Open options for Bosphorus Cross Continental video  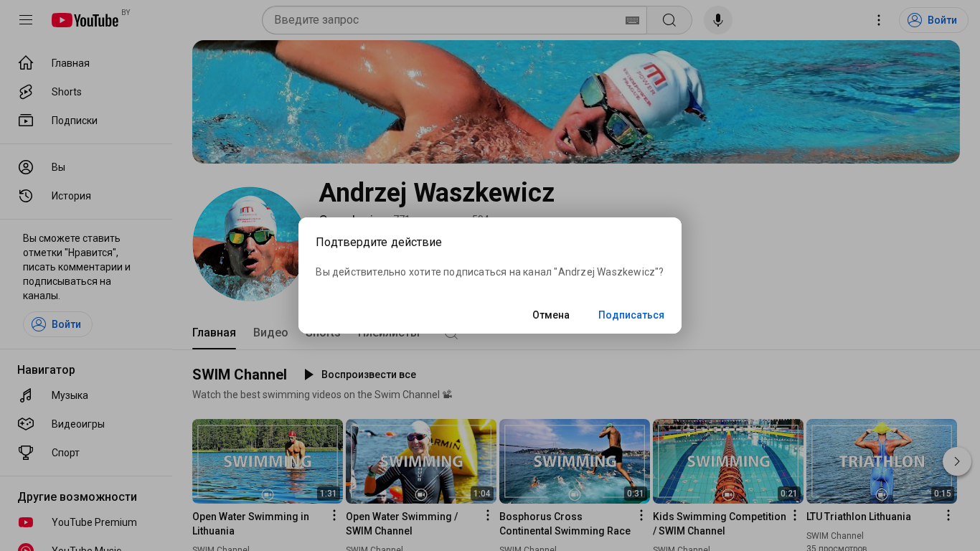coord(641,516)
